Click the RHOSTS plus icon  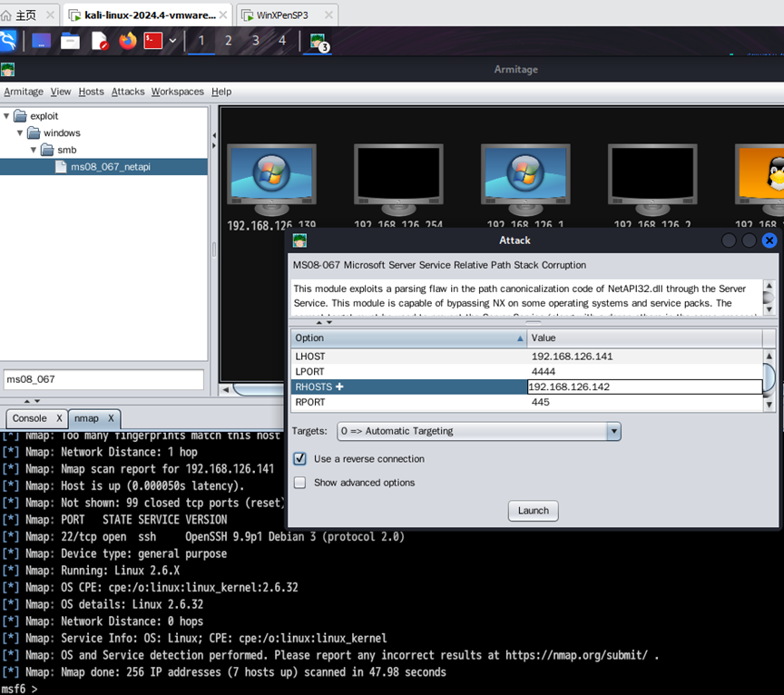pos(339,387)
